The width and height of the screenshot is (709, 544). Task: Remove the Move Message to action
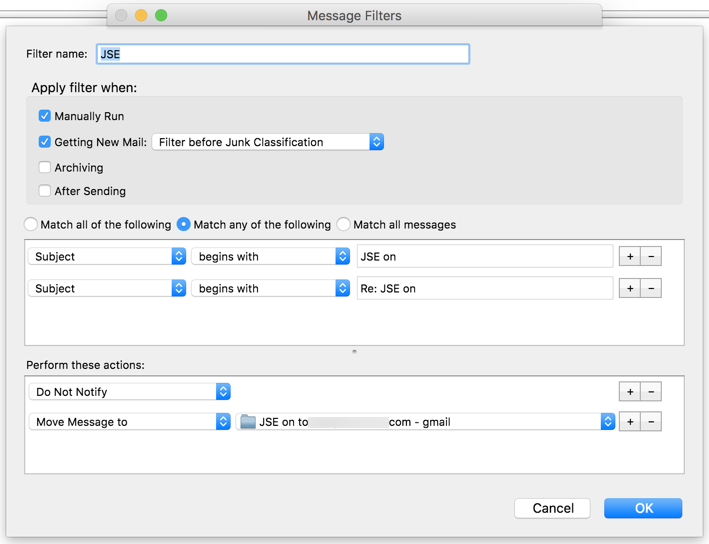651,422
